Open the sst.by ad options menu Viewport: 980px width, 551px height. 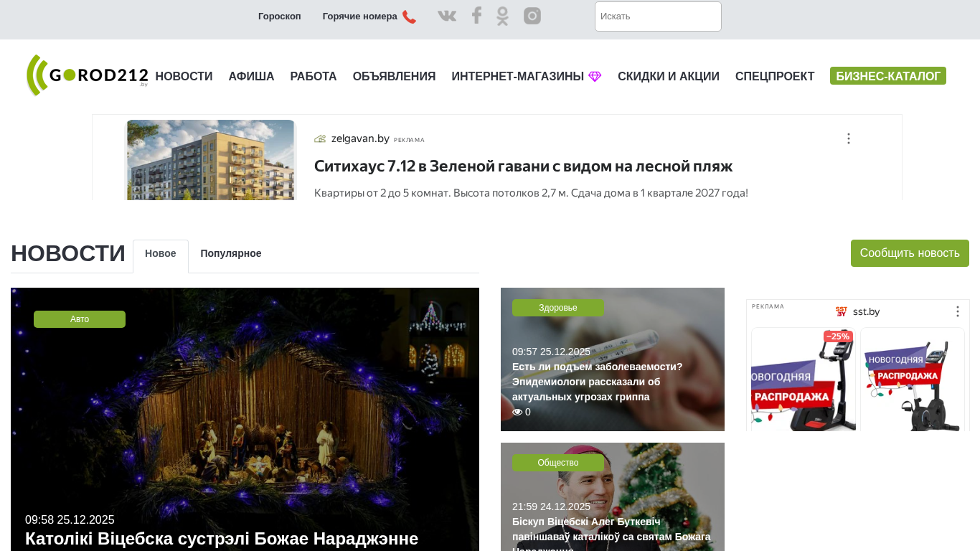957,311
